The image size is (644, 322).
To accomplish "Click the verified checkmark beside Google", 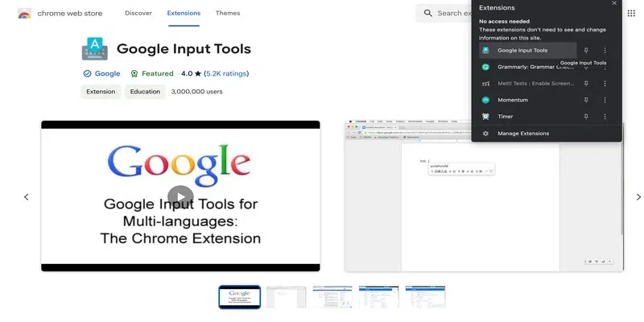I will coord(87,73).
